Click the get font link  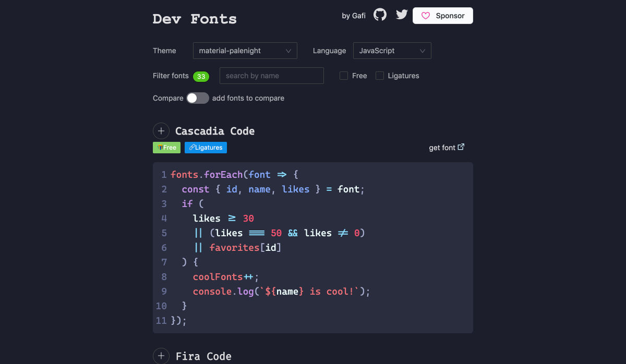[447, 148]
